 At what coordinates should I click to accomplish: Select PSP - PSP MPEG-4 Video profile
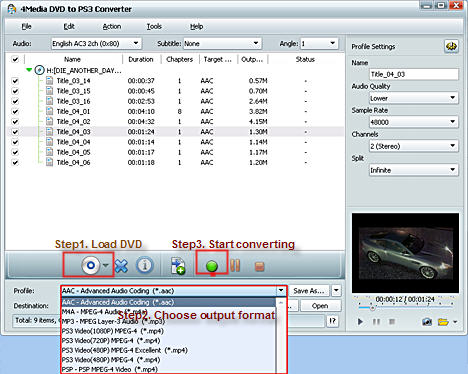pyautogui.click(x=169, y=369)
